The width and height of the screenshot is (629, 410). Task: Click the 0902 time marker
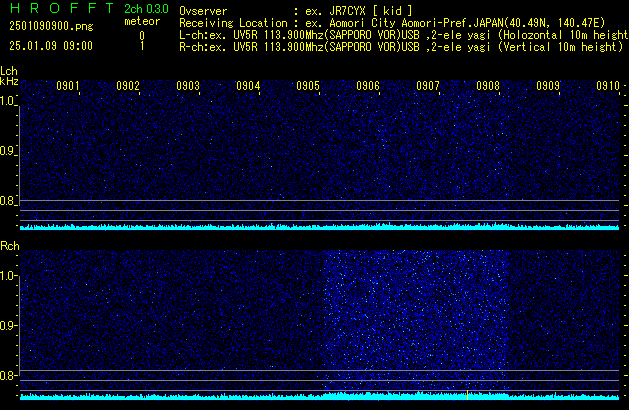[x=128, y=86]
